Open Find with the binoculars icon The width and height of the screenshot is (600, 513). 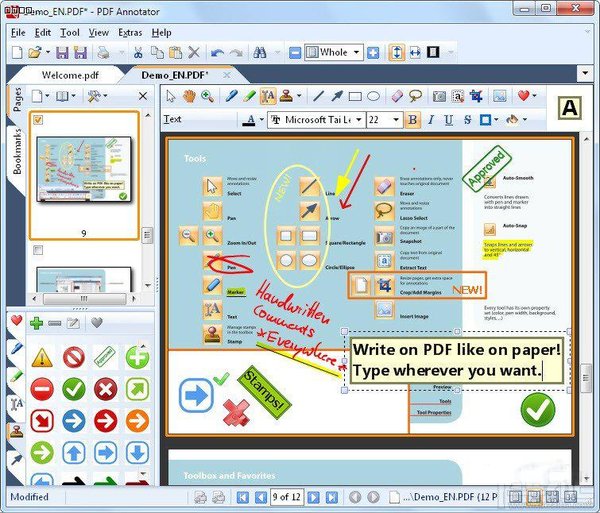click(x=260, y=52)
